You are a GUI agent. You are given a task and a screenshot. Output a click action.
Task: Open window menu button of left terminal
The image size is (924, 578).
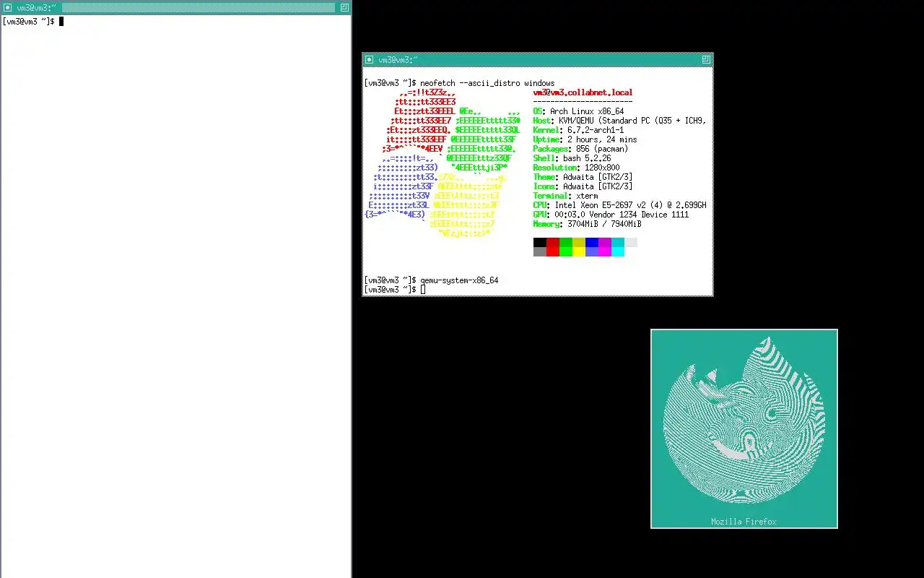pyautogui.click(x=7, y=7)
